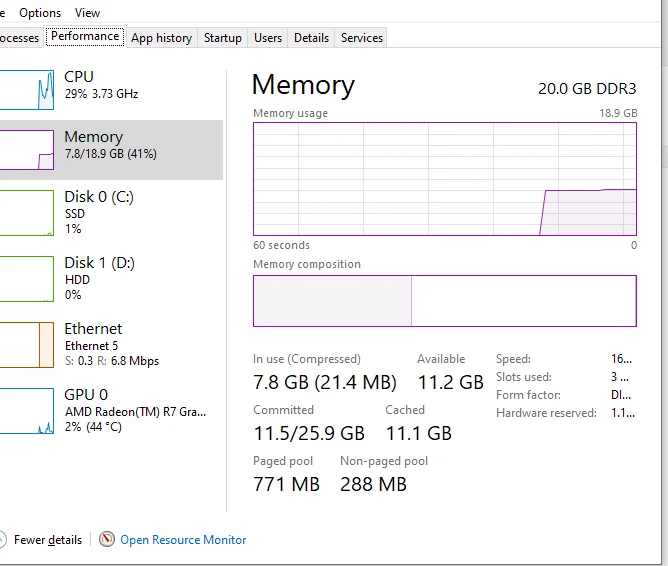Open the Options menu
The width and height of the screenshot is (668, 566).
click(40, 13)
